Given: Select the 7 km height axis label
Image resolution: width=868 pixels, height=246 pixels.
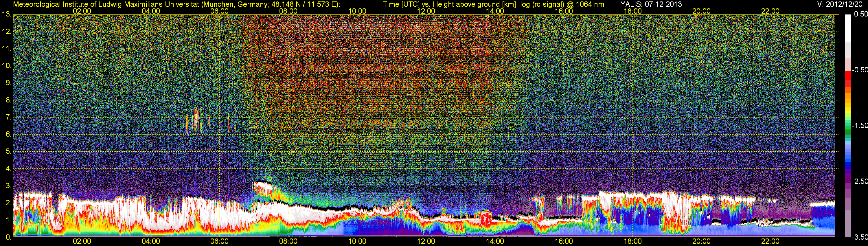Looking at the screenshot, I should 8,117.
